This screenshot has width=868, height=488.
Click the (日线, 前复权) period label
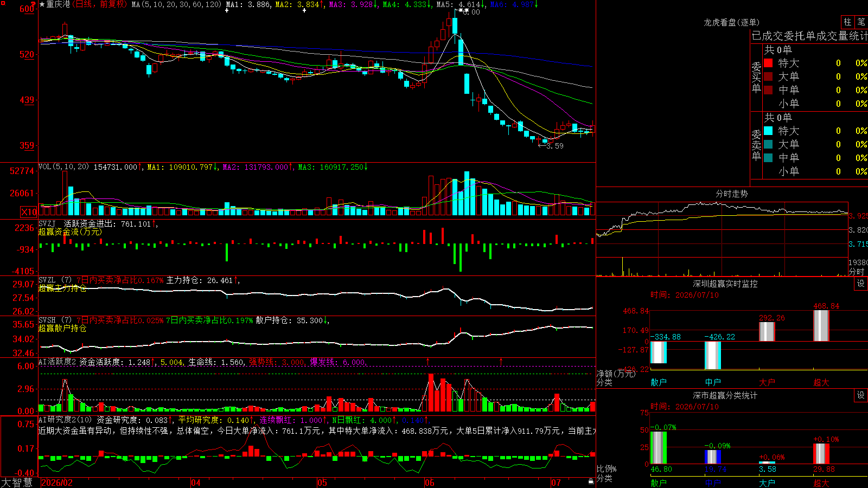[99, 4]
